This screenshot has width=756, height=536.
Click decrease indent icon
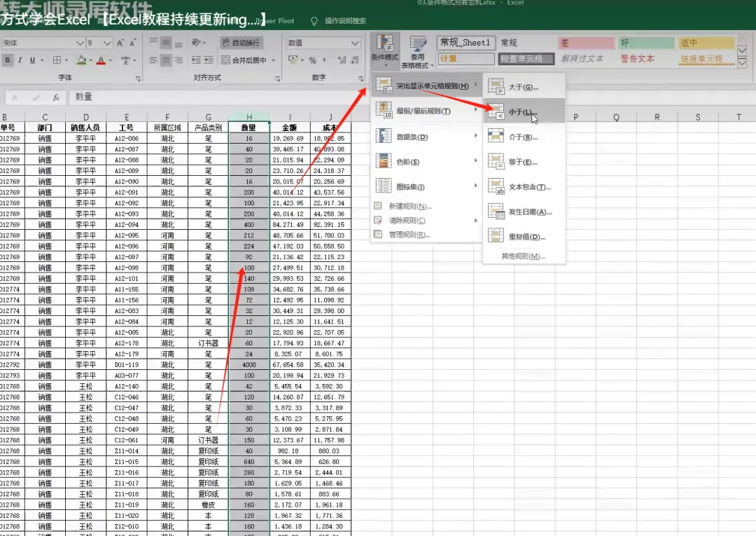click(x=196, y=60)
